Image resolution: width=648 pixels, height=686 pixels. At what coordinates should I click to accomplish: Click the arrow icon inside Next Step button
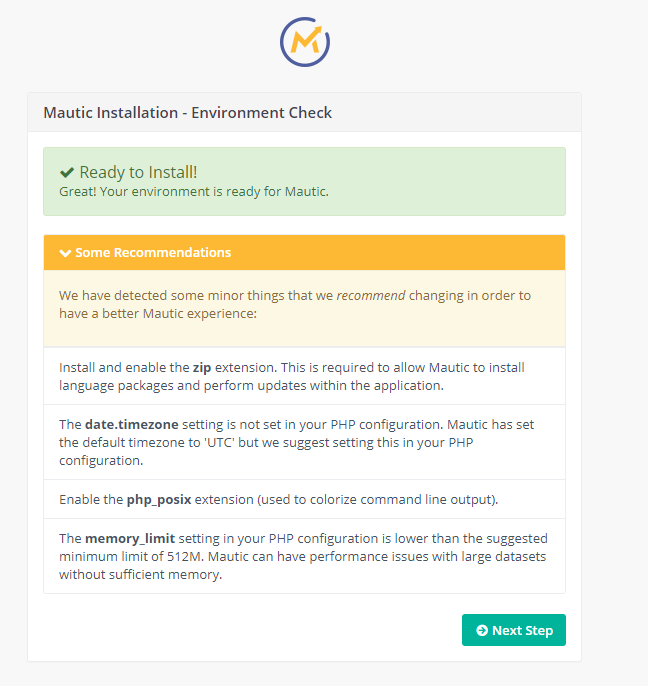482,630
